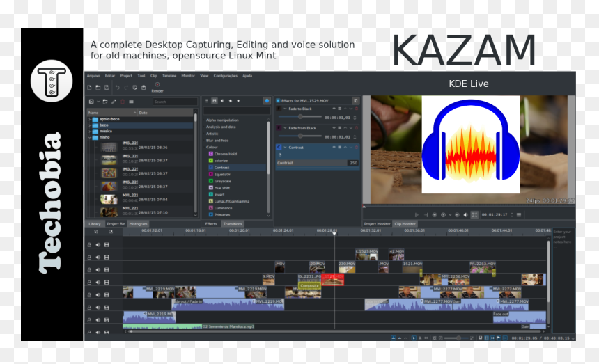
Task: Click the Create Folder icon in project bin
Action: coord(105,102)
